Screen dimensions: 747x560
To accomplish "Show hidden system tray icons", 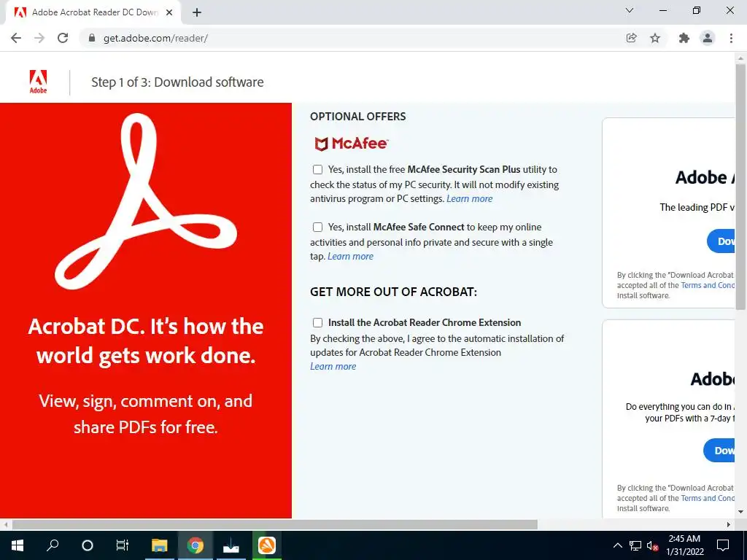I will tap(617, 545).
